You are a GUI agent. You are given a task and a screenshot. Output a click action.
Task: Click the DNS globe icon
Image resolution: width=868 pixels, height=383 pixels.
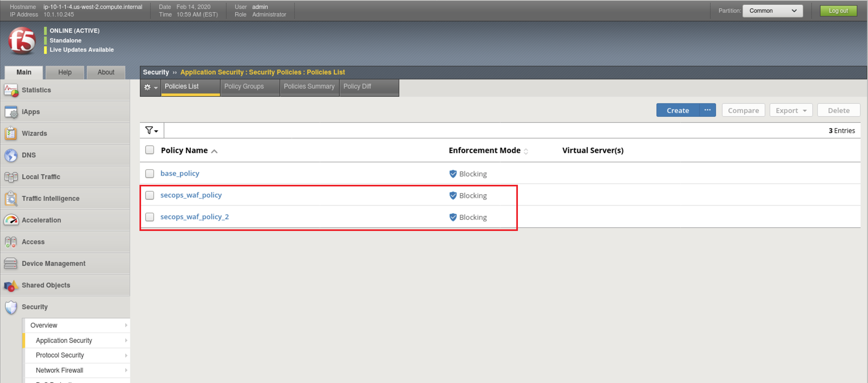(11, 155)
